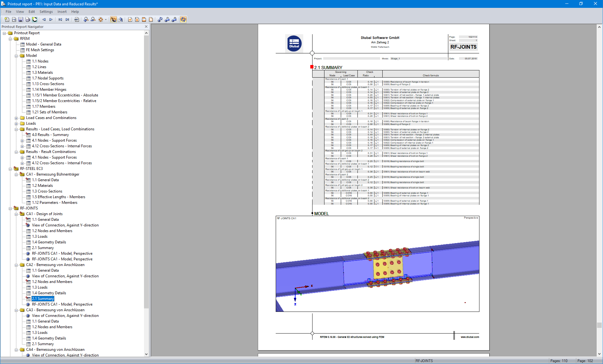Select CA3 - Bemessung von Anschlüssen folder

pos(55,310)
